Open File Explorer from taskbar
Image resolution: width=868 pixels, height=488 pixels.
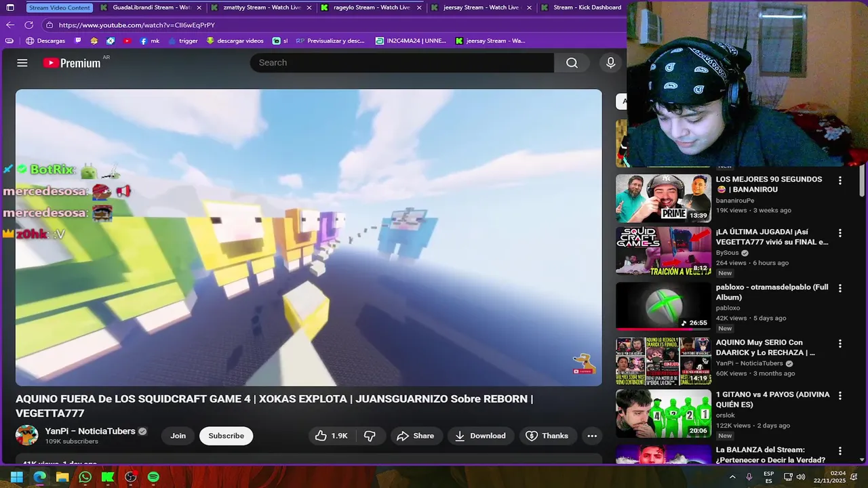coord(62,476)
